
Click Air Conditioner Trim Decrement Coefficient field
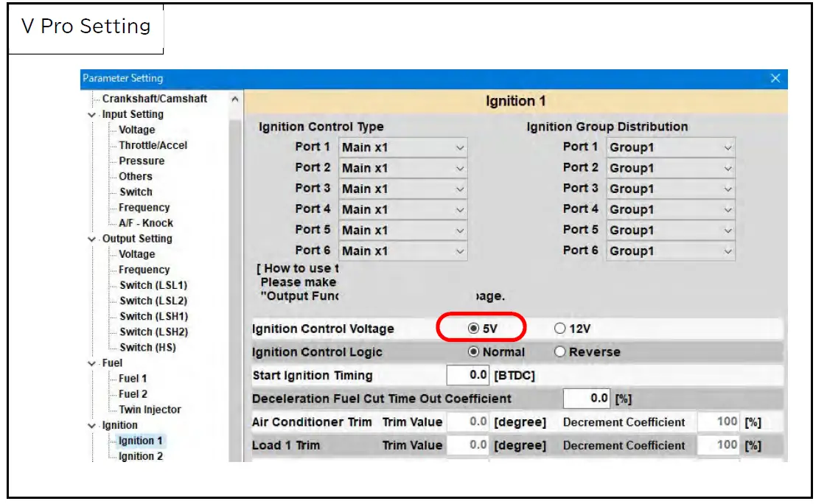pos(719,421)
